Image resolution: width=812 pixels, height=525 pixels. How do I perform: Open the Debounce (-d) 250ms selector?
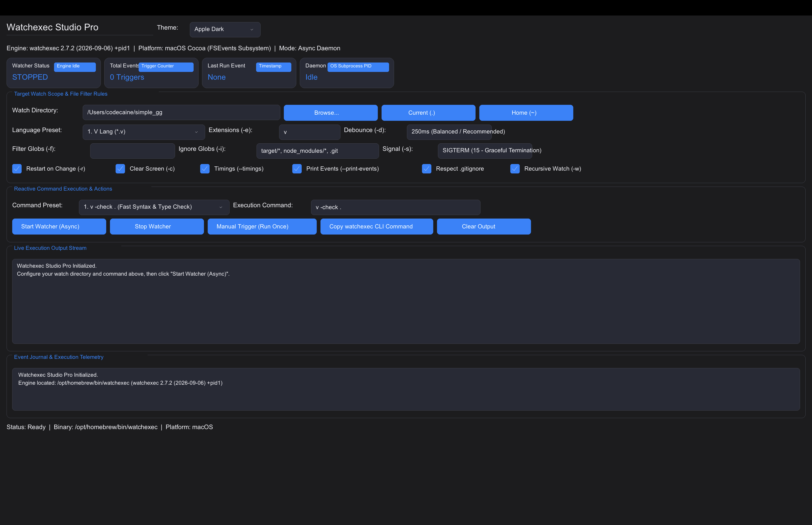(x=449, y=132)
